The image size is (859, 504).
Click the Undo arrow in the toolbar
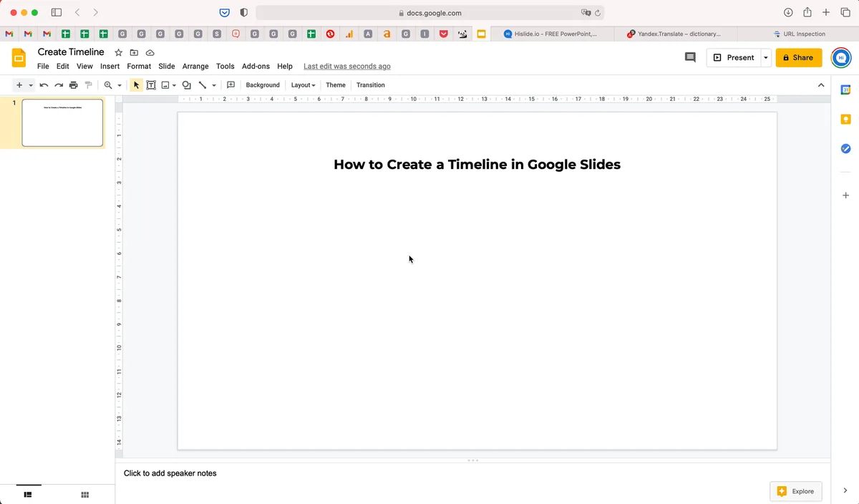(x=44, y=85)
